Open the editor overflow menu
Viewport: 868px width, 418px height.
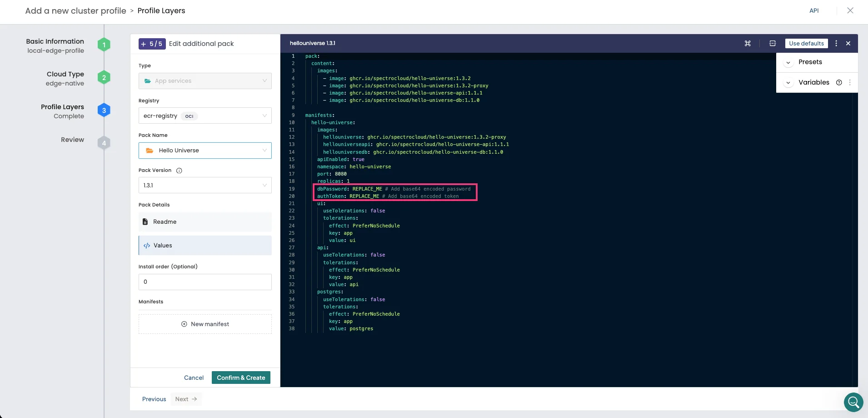[836, 43]
